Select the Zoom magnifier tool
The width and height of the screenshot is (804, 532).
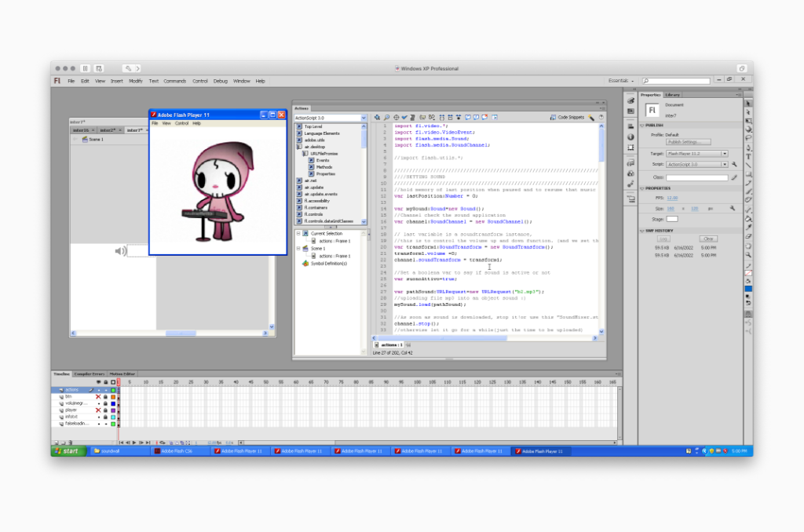click(748, 254)
